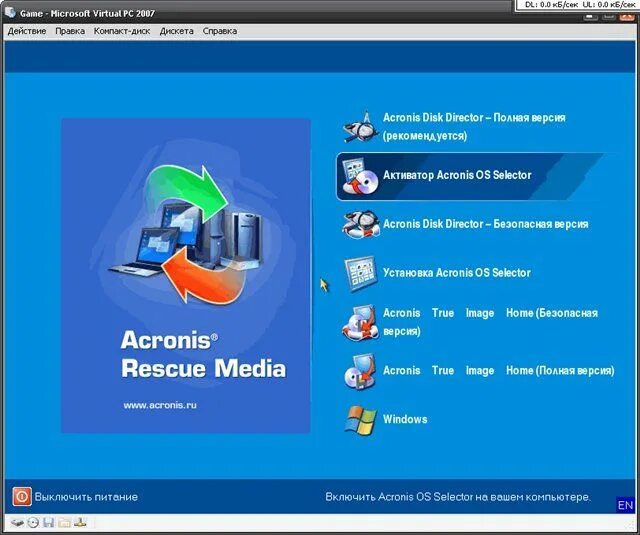This screenshot has width=640, height=535.
Task: Click the Disk Director safe version lifebuoy icon
Action: click(x=361, y=224)
